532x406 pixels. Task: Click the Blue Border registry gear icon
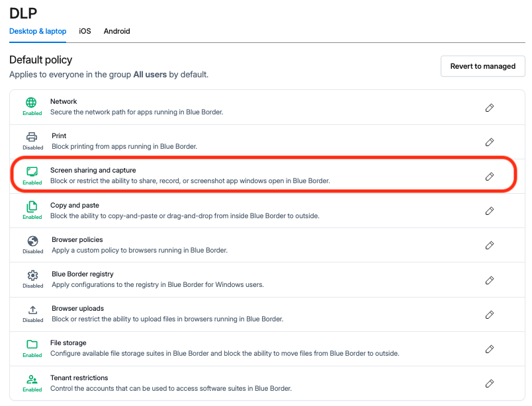click(33, 275)
